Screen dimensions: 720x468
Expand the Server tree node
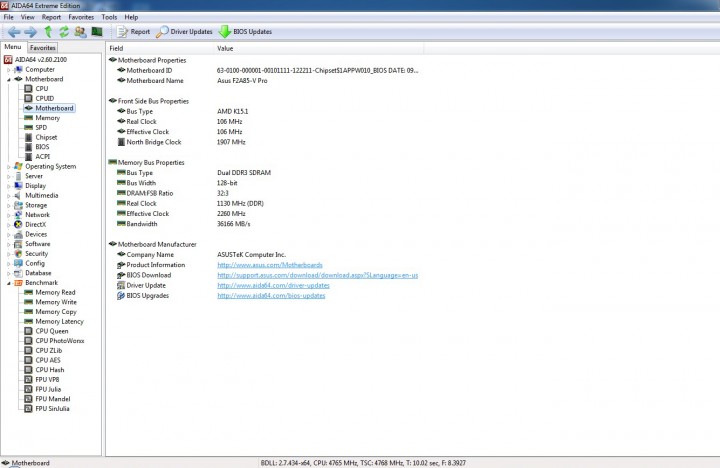point(8,176)
